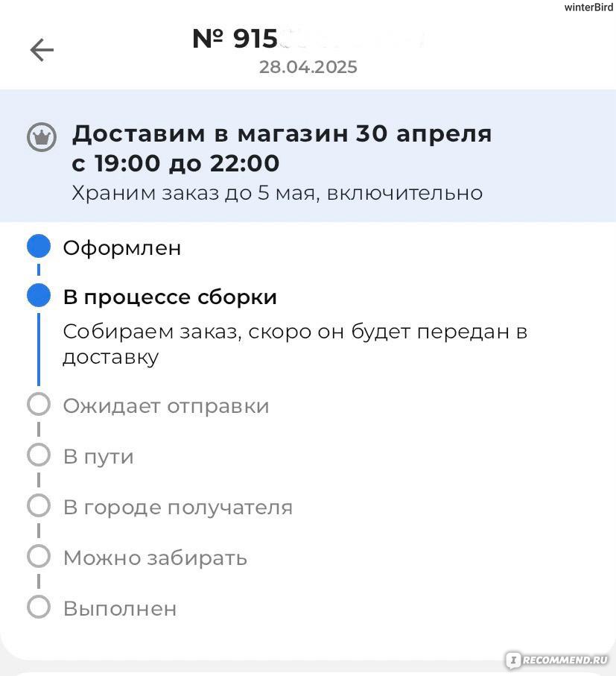The height and width of the screenshot is (676, 616).
Task: Click the 'Можно забирать' empty circle
Action: (39, 556)
